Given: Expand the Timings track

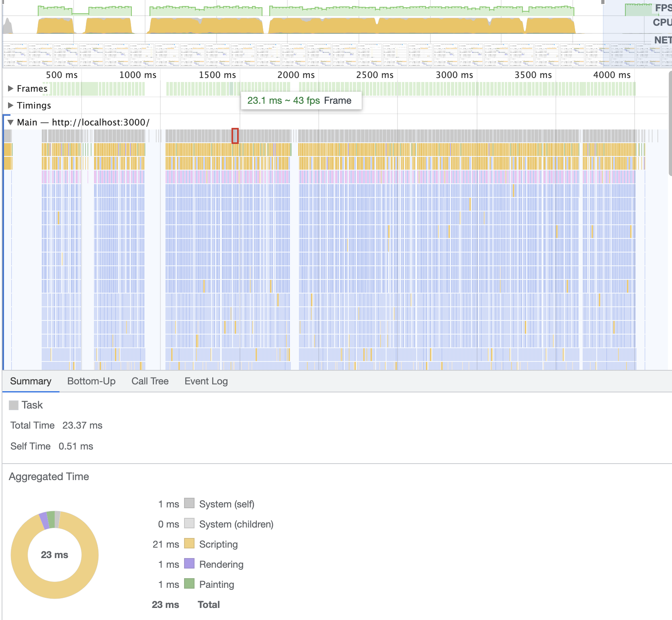Looking at the screenshot, I should pos(11,105).
